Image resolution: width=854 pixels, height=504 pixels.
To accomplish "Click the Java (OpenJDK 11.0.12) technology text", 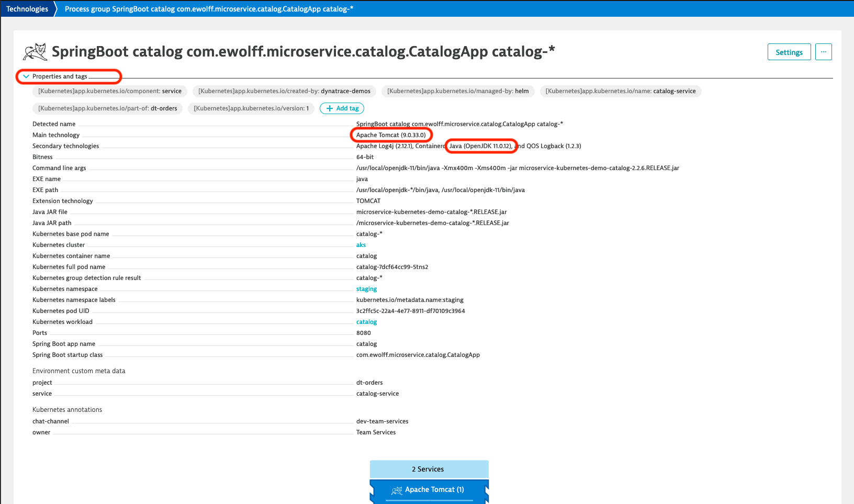I will [x=480, y=146].
